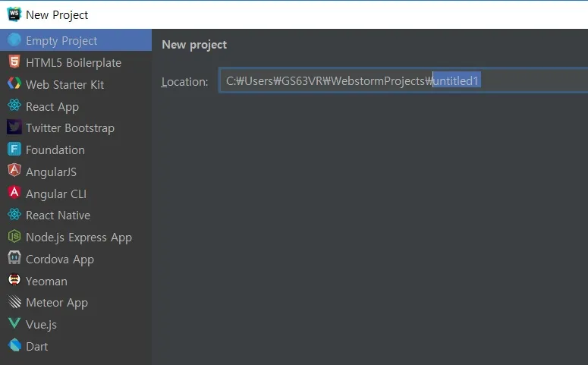Click the Location label

tap(184, 81)
